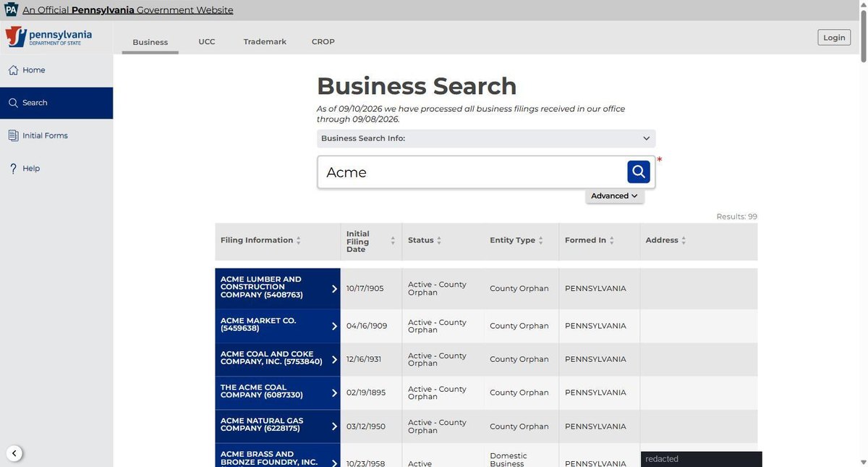Select ACME LUMBER AND CONSTRUCTION COMPANY (5408763)
The height and width of the screenshot is (467, 868).
pos(278,287)
